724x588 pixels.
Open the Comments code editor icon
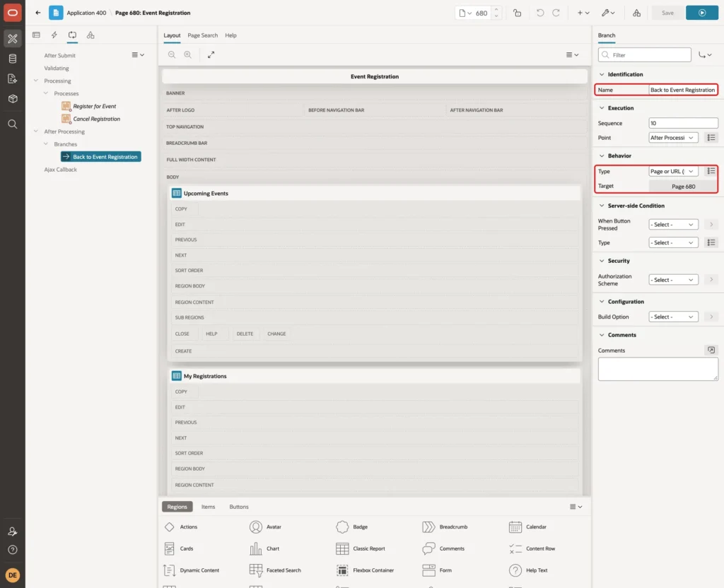point(711,351)
